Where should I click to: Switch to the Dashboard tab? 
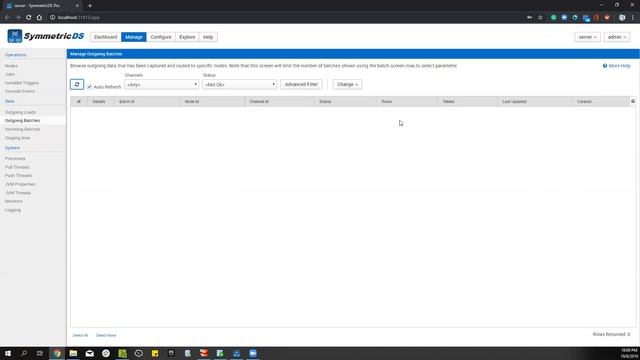(105, 37)
